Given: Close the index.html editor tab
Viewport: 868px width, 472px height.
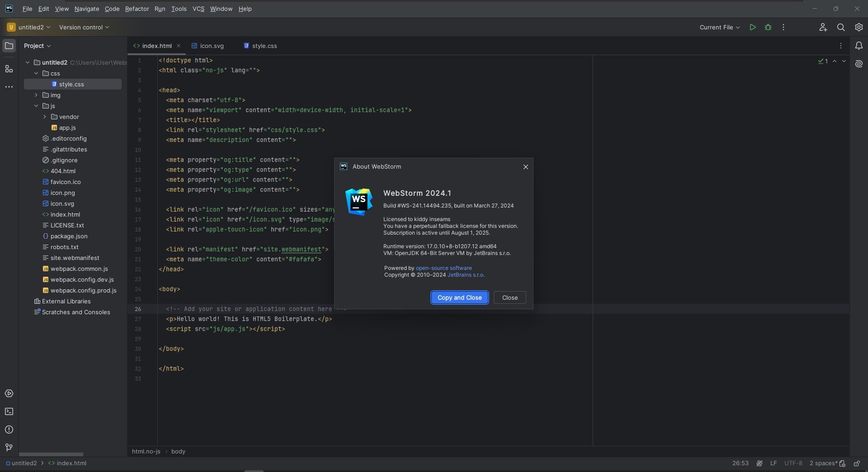Looking at the screenshot, I should tap(179, 46).
